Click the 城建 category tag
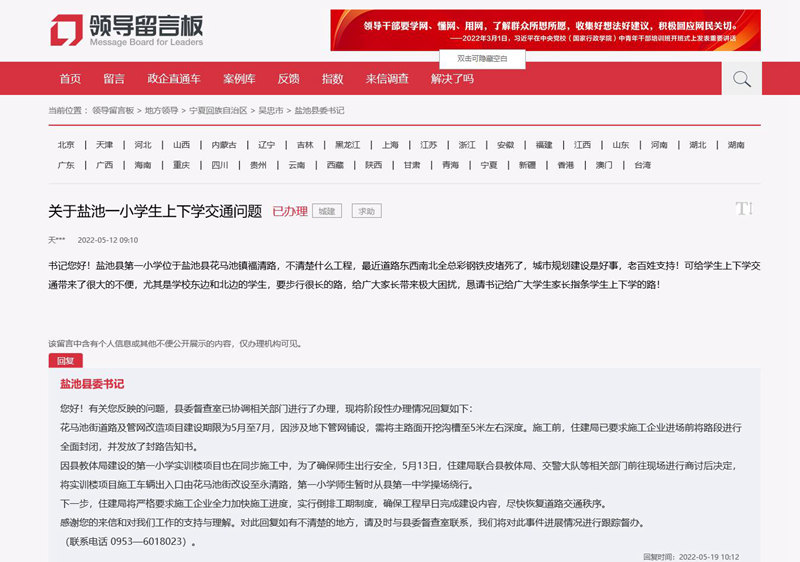This screenshot has height=562, width=800. tap(327, 211)
